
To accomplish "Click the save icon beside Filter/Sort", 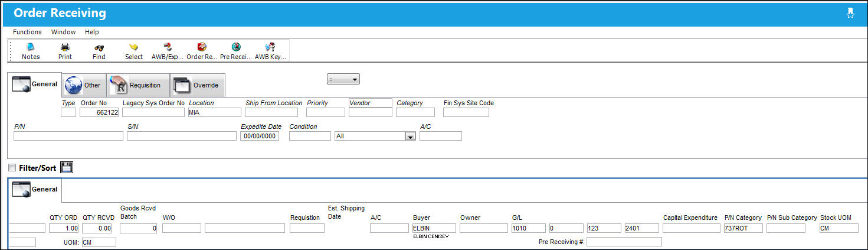I will 67,167.
